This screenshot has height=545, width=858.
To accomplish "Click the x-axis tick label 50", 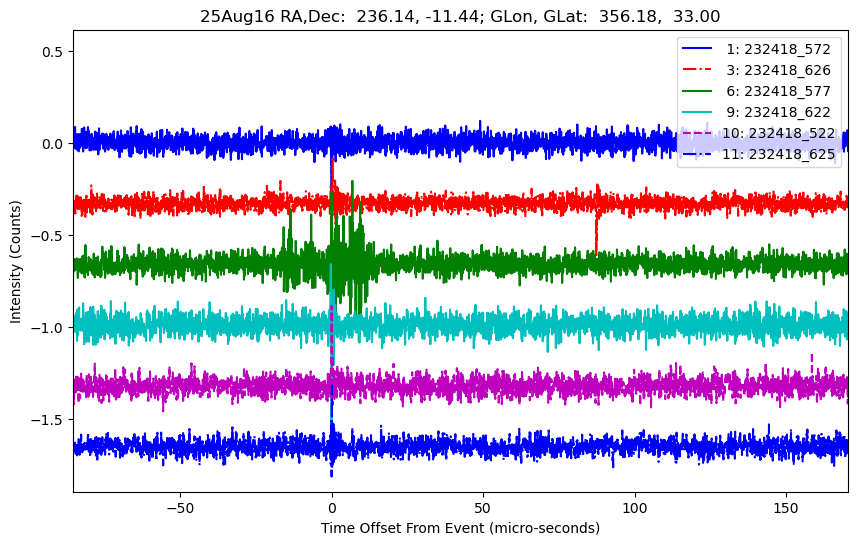I will [x=483, y=508].
